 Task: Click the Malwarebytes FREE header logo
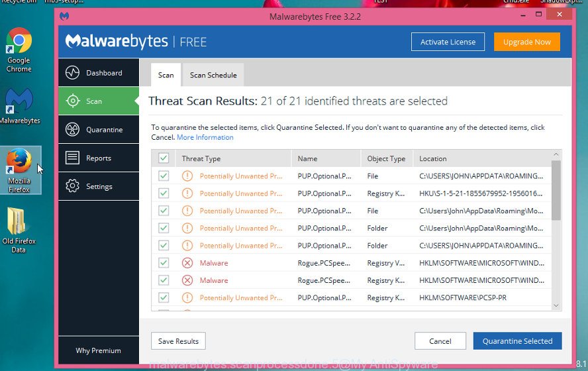136,41
